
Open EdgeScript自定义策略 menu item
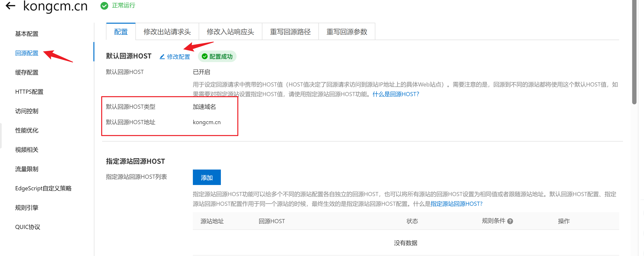[x=43, y=188]
